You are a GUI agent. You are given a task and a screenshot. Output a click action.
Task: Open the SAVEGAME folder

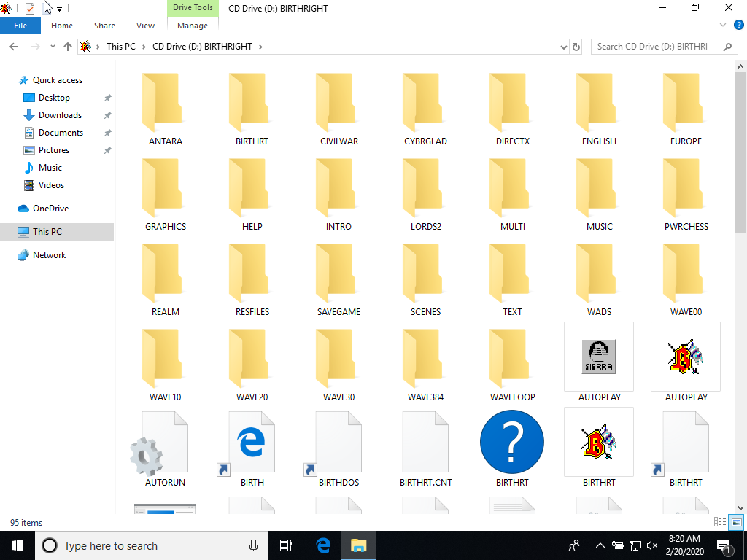click(338, 280)
